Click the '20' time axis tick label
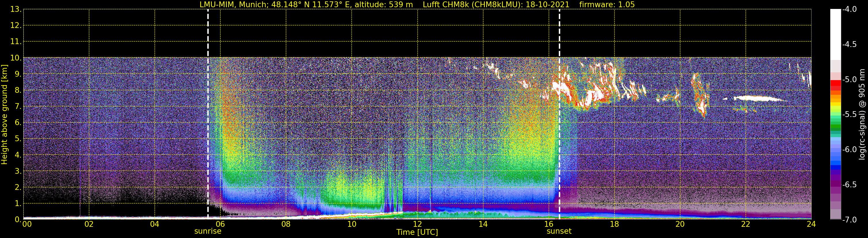Screen dimensions: 868x238 click(680, 224)
